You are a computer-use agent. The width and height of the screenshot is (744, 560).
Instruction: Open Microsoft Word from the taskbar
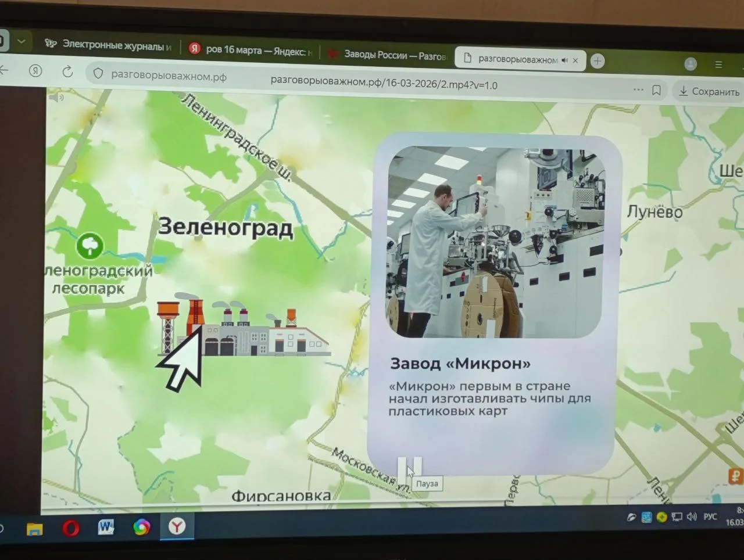click(x=106, y=527)
